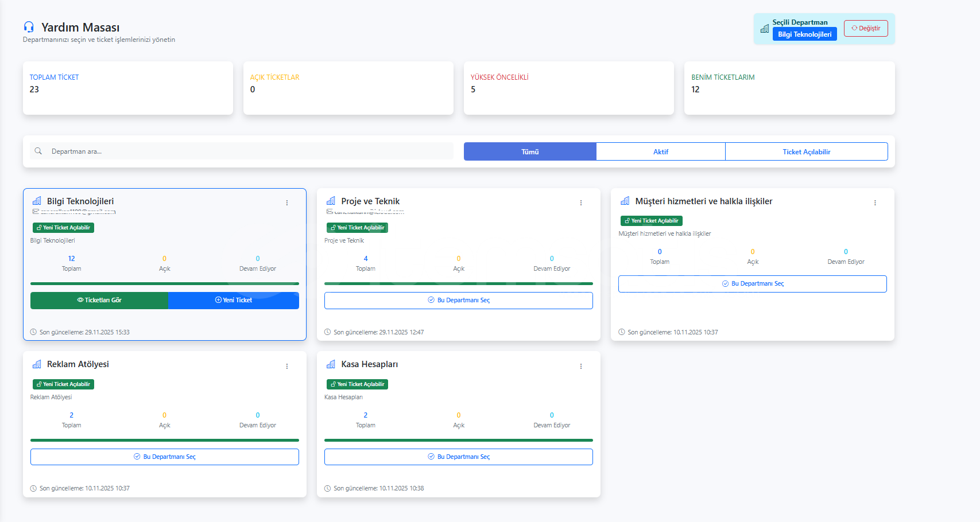Click the Kasa Hesapları building icon
The width and height of the screenshot is (980, 522).
tap(331, 364)
